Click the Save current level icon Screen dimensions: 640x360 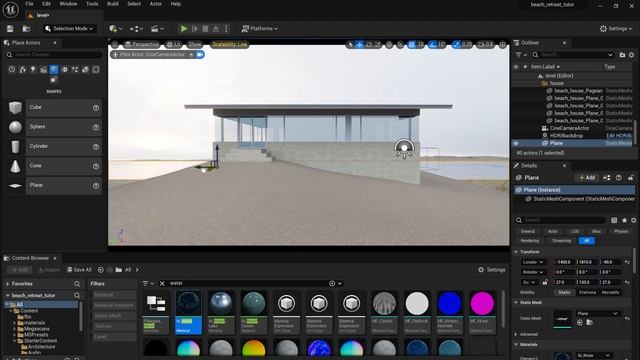coord(10,29)
